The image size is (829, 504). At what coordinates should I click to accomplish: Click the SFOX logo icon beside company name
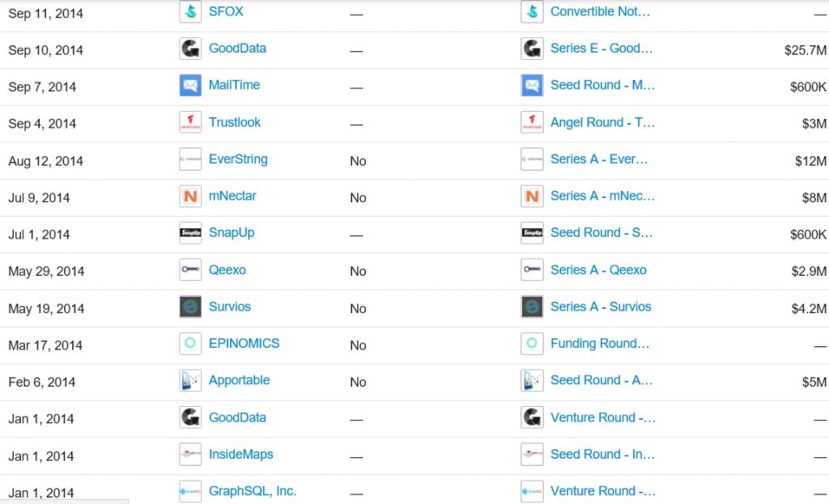coord(190,11)
